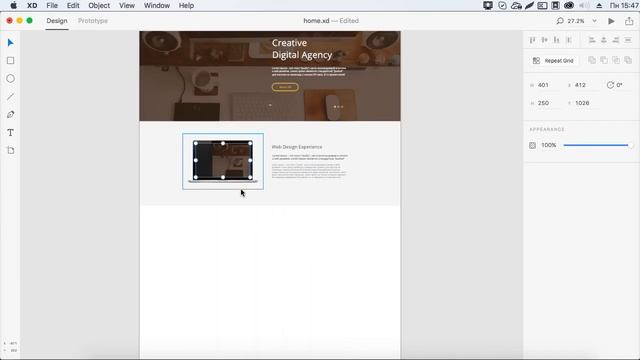This screenshot has width=640, height=360.
Task: Switch to the Prototype tab
Action: (93, 21)
